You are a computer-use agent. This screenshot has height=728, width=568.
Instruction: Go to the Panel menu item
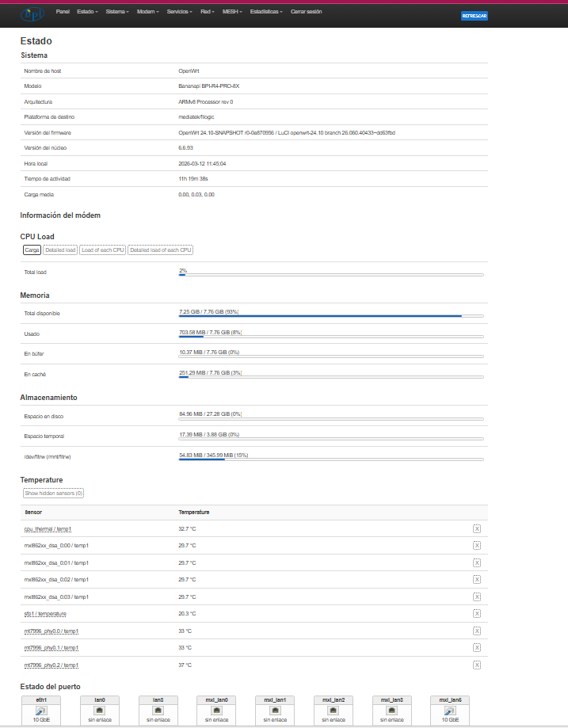[x=63, y=12]
